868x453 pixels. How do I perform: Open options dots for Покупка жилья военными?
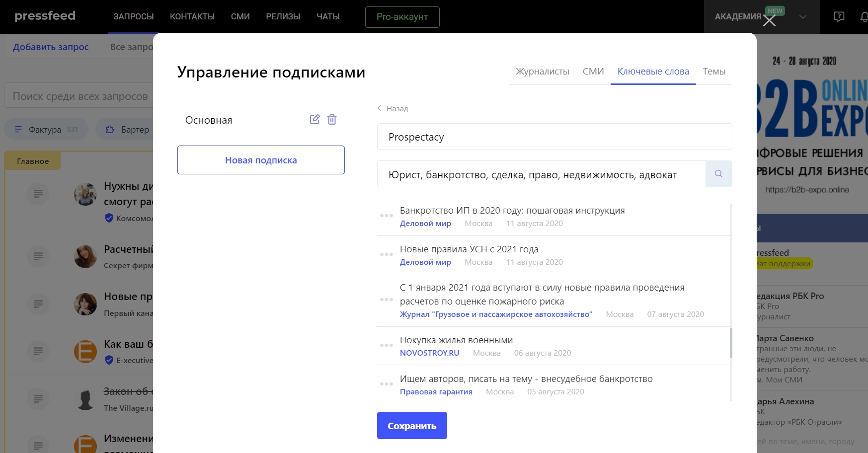(387, 345)
